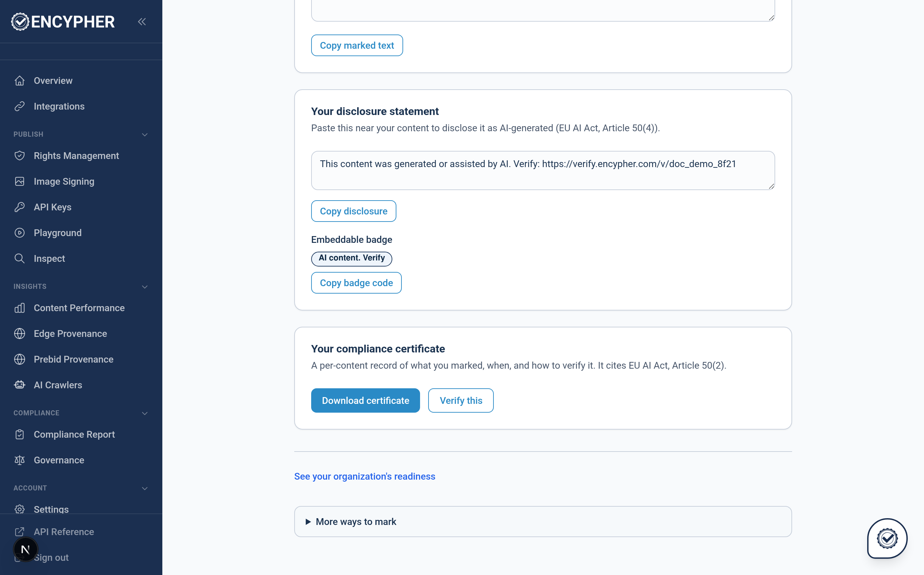Screen dimensions: 924x575
Task: Click the Settings gear icon
Action: 20,509
